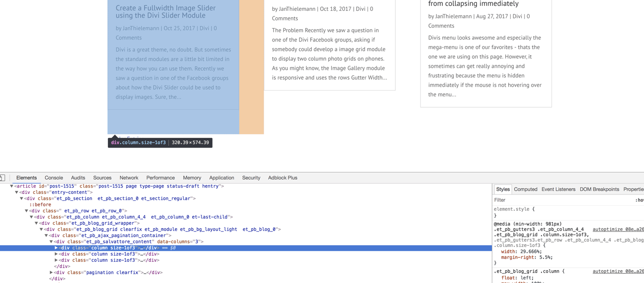Viewport: 644px width, 283px height.
Task: Click the Styles Filter input field
Action: pos(560,200)
